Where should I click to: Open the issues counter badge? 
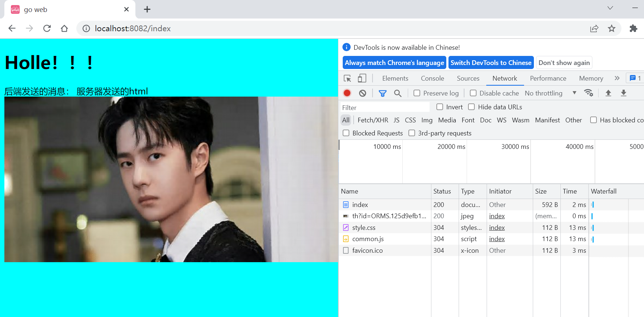(x=635, y=78)
